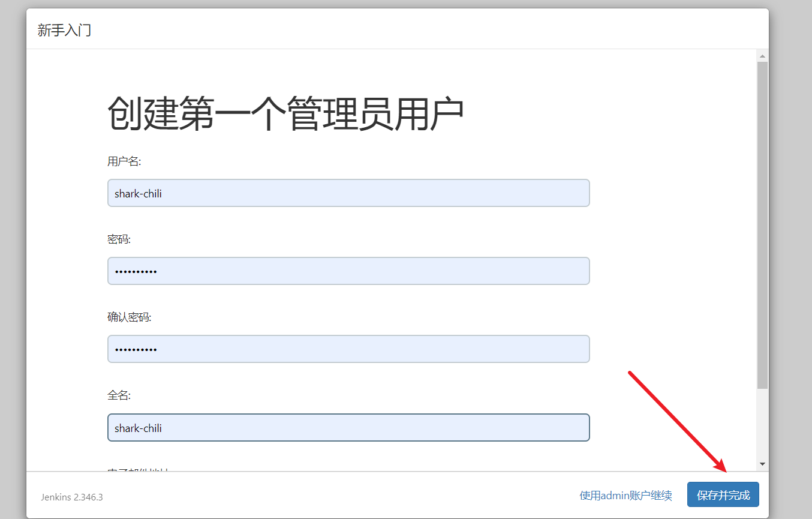Screen dimensions: 812x519
Task: Click the 确认密码 confirmation password field
Action: click(x=348, y=349)
